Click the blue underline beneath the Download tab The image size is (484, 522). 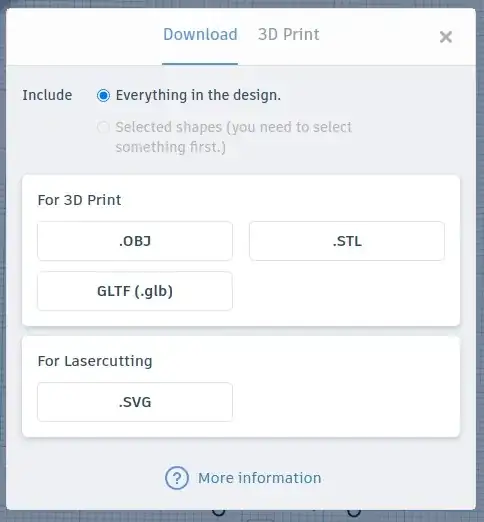pos(200,63)
